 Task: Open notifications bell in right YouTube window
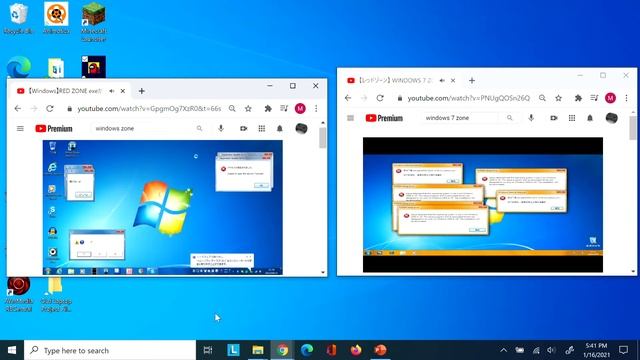(x=590, y=118)
